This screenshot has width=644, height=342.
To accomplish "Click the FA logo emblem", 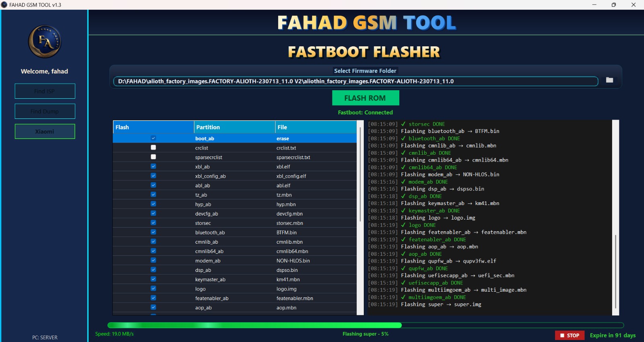I will [x=45, y=41].
